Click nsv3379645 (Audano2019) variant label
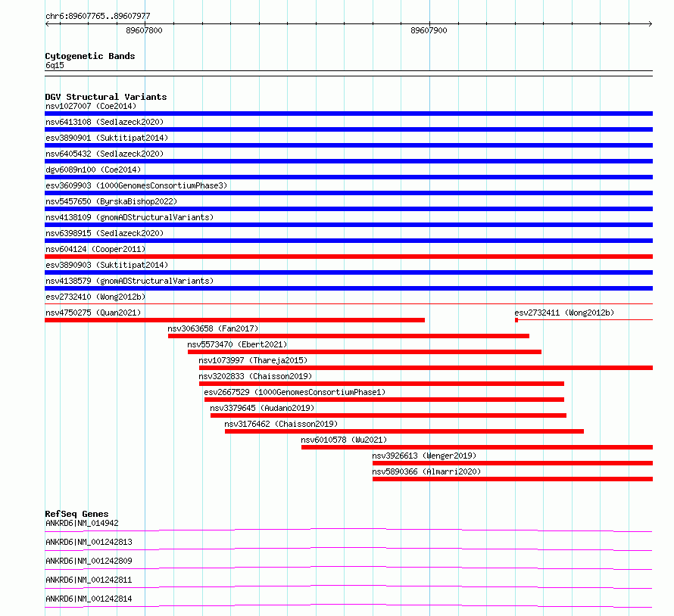The height and width of the screenshot is (616, 674). pyautogui.click(x=262, y=408)
